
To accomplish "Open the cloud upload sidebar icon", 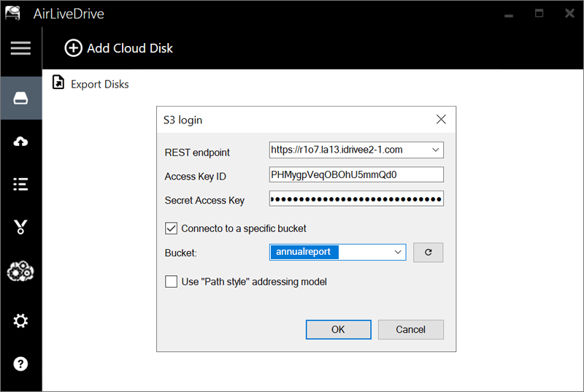I will pos(20,142).
